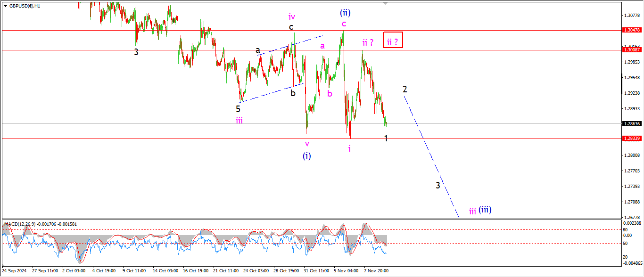Screen dimensions: 644x277
Task: Click the 24 Sep 2024 date label
Action: tap(14, 271)
